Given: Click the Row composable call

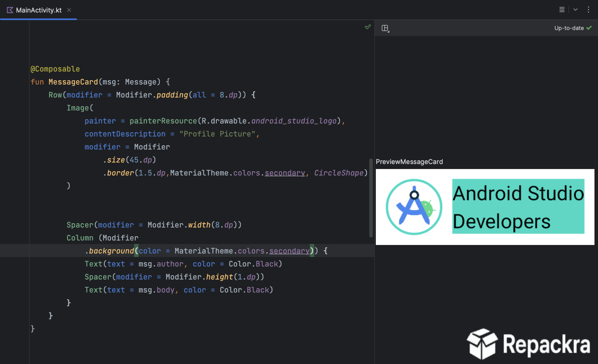Looking at the screenshot, I should (x=55, y=95).
